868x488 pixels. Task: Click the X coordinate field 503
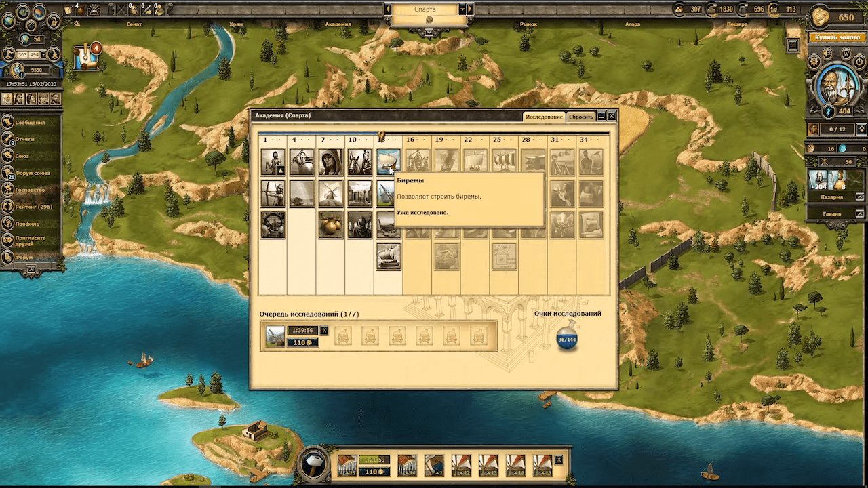(x=23, y=54)
